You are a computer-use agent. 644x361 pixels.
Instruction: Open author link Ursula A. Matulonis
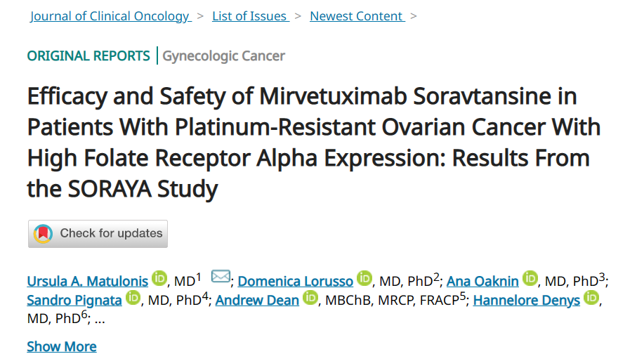(x=88, y=282)
